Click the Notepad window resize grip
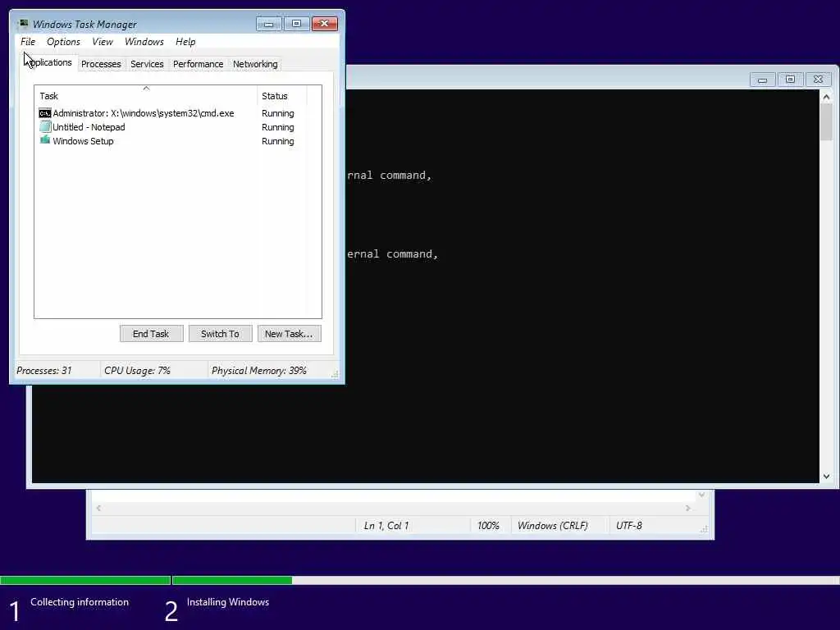840x630 pixels. click(704, 529)
